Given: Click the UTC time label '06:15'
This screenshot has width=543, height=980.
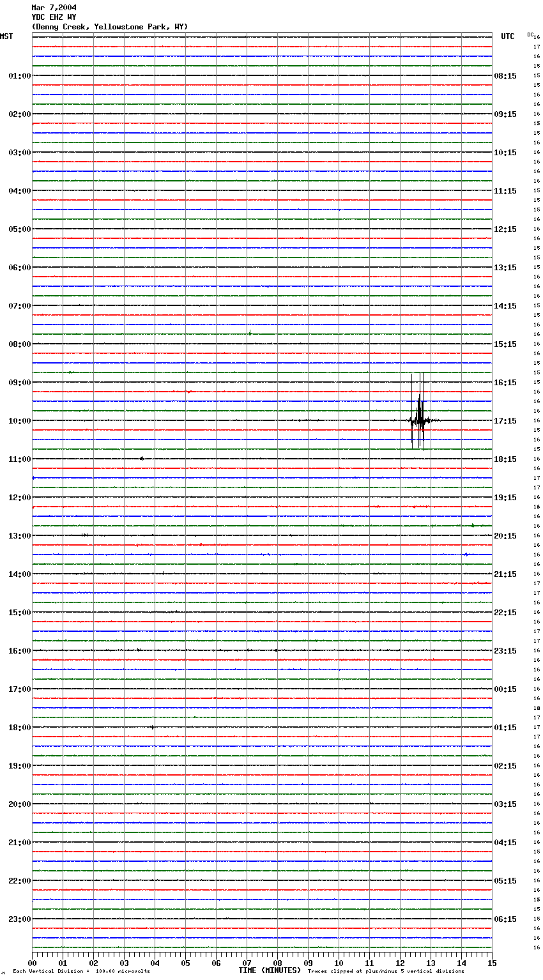Looking at the screenshot, I should click(505, 919).
